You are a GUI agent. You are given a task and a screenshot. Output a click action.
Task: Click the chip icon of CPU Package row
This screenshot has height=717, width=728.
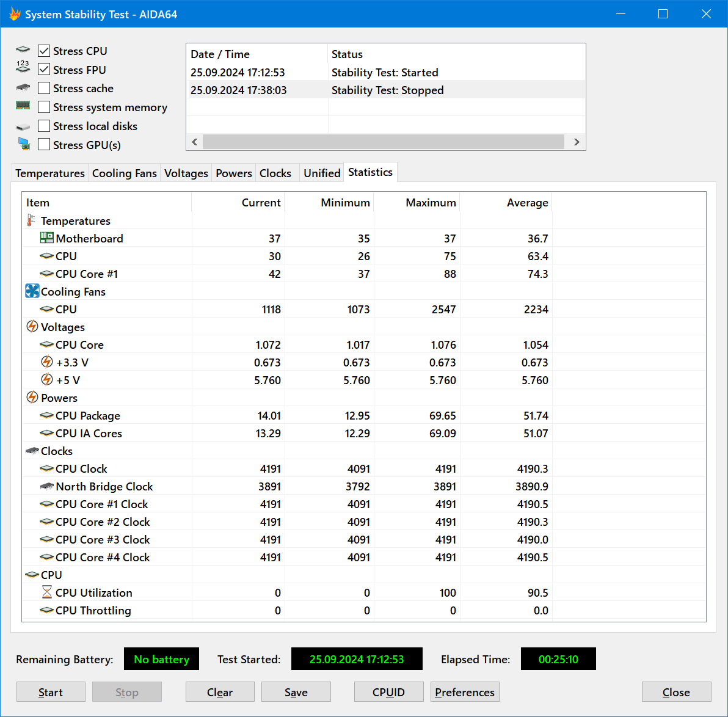click(46, 415)
